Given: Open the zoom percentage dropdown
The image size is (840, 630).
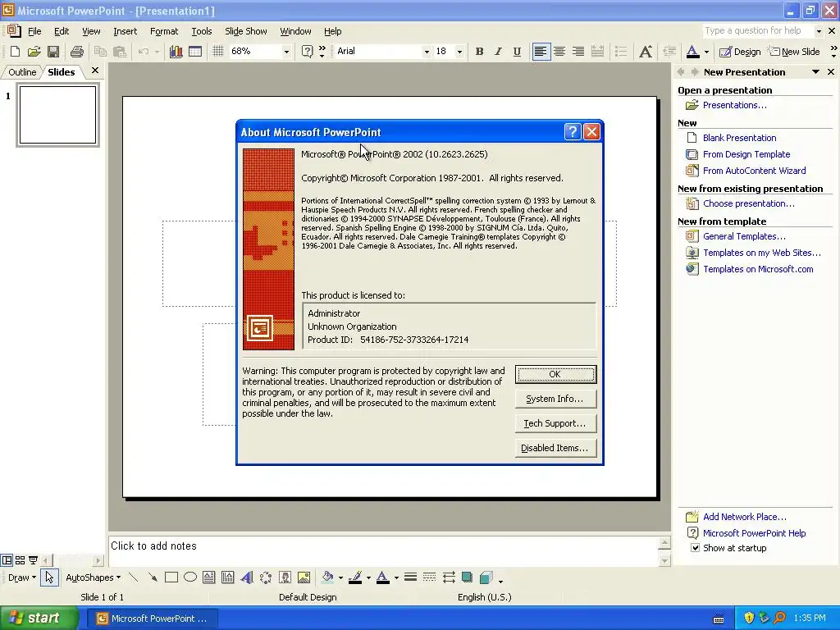Looking at the screenshot, I should tap(286, 52).
